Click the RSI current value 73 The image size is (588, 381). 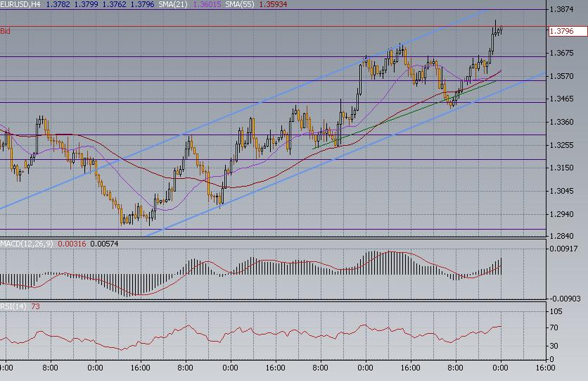coord(36,306)
